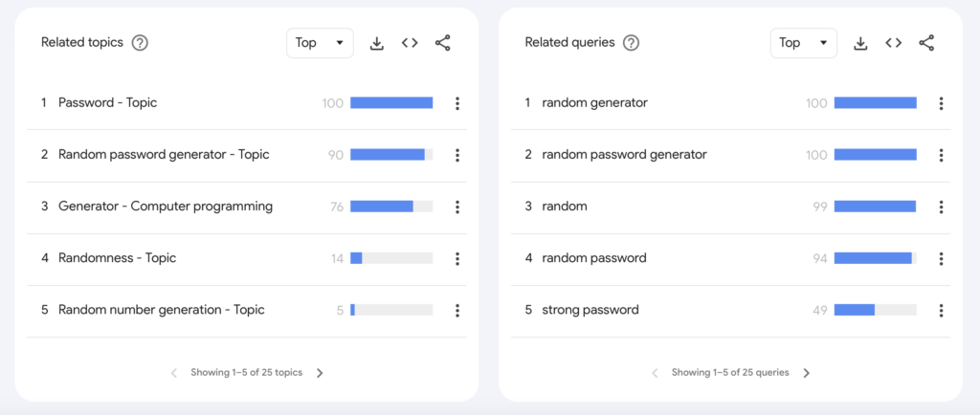Open help icon next to Related topics

point(140,43)
